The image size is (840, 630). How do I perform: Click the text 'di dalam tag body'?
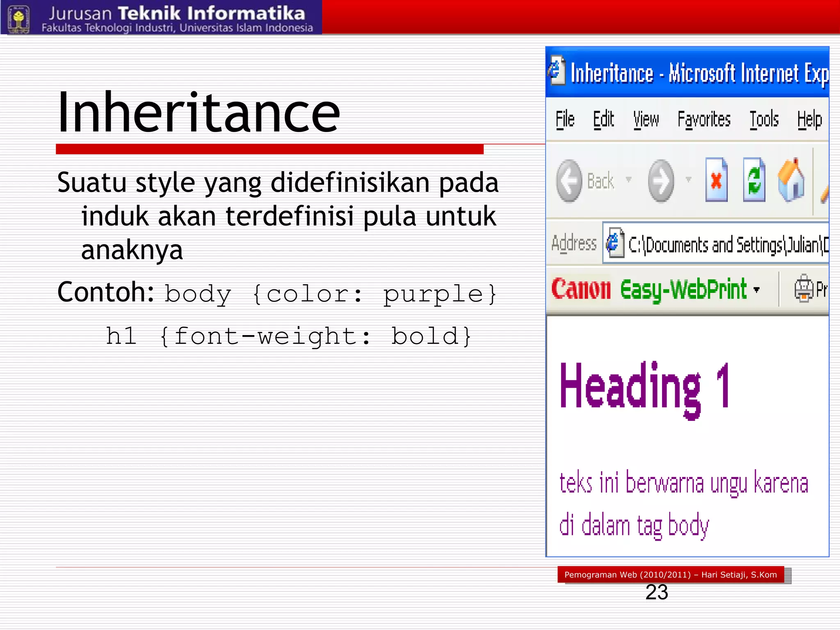[634, 525]
